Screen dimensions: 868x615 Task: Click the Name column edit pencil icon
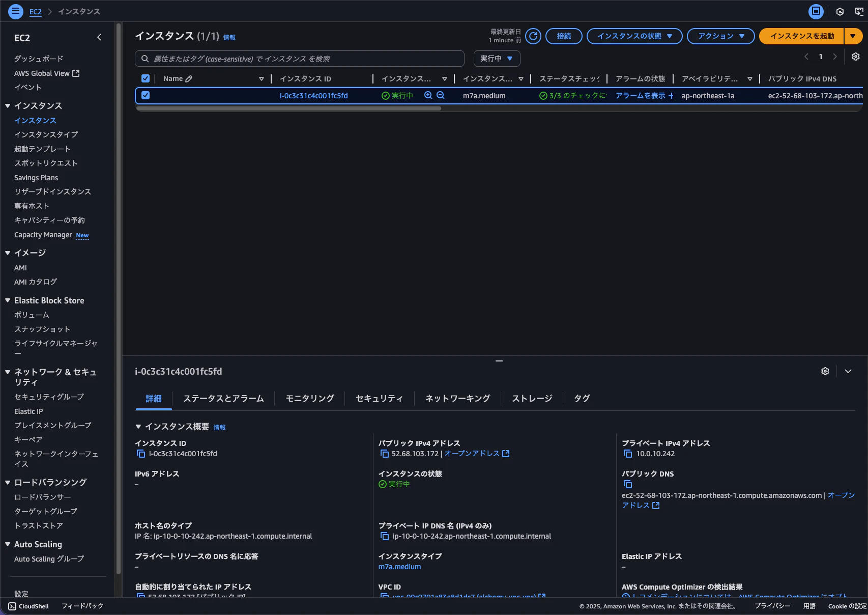click(x=189, y=79)
